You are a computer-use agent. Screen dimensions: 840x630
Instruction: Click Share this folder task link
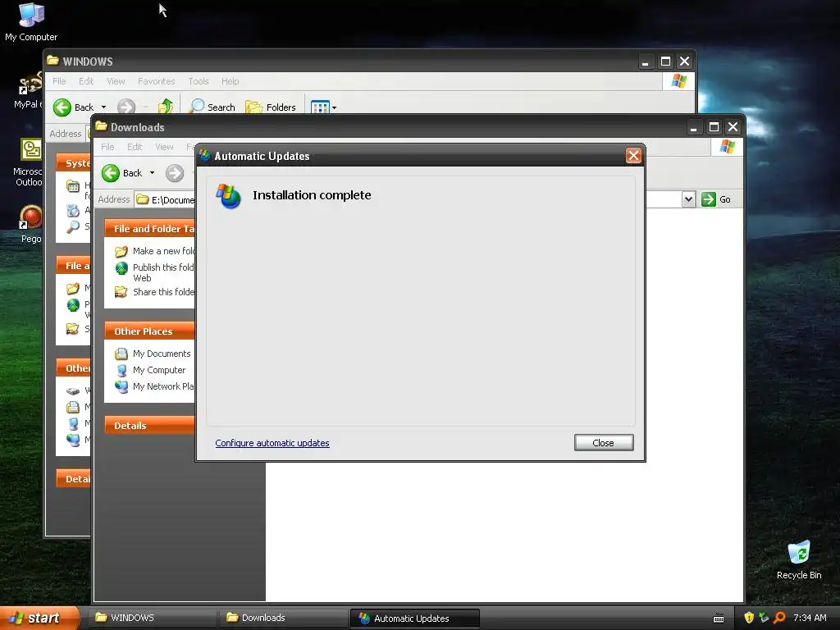coord(164,292)
